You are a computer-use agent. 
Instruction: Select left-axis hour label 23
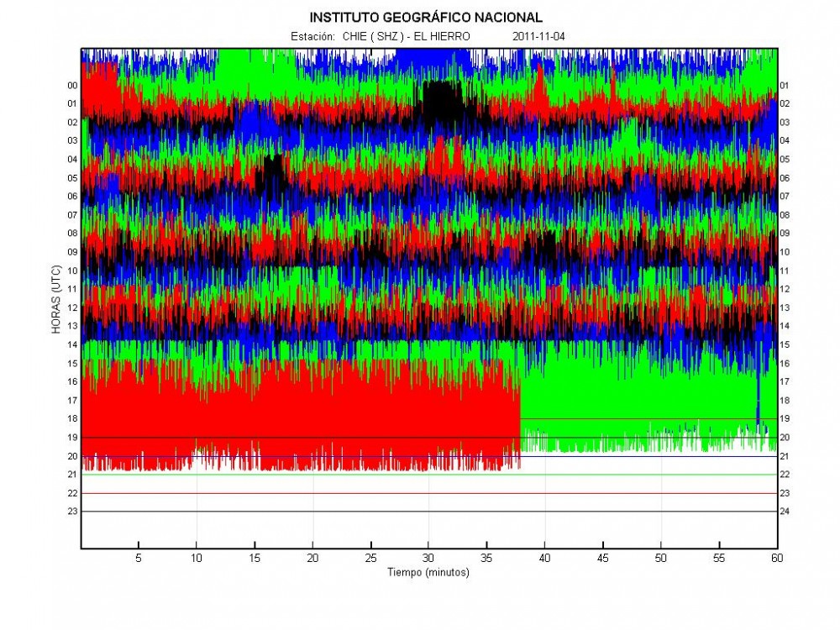tap(72, 512)
